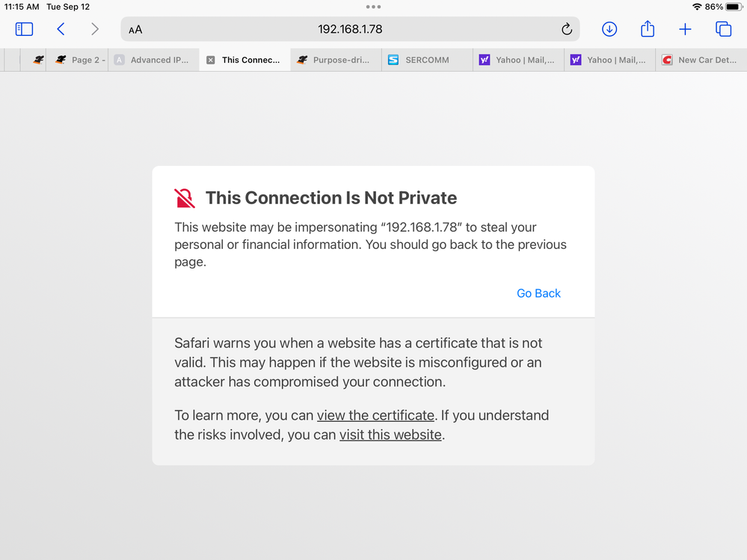747x560 pixels.
Task: Click the 192.168.1.78 address bar
Action: [x=350, y=29]
